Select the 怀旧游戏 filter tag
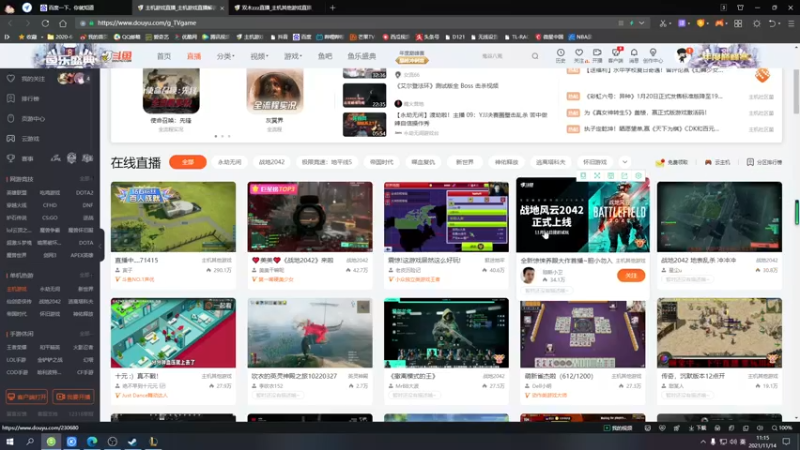 pos(595,162)
